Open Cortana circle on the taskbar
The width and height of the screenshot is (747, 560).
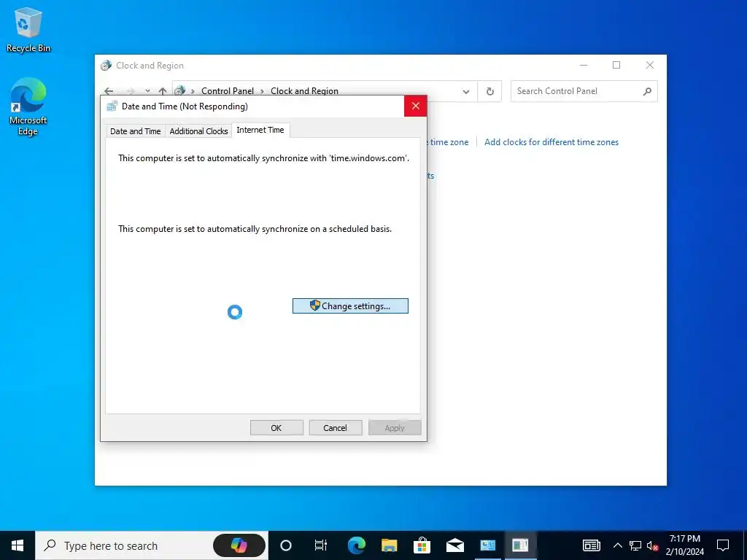pyautogui.click(x=286, y=545)
